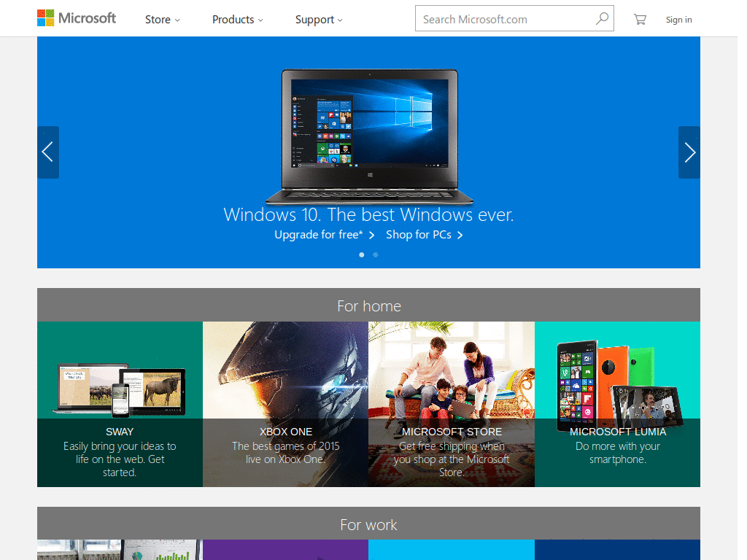This screenshot has height=560, width=747.
Task: Open the Microsoft Lumia tile
Action: [617, 404]
